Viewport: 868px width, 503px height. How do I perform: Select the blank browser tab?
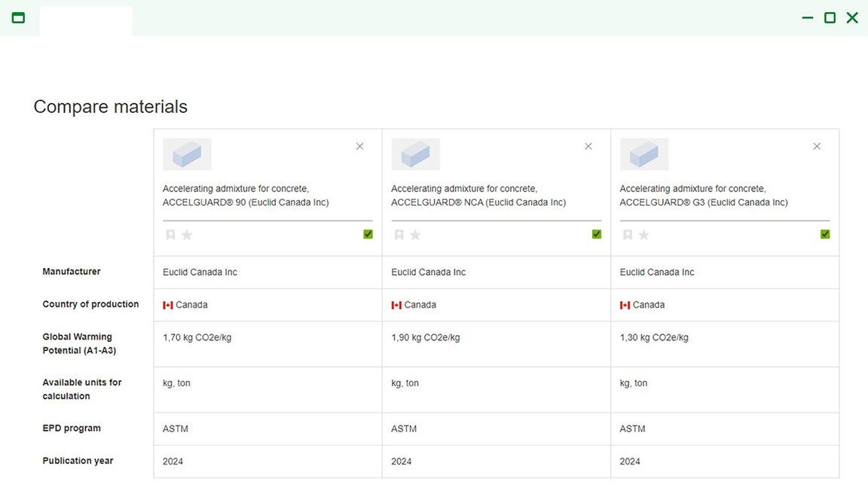(x=87, y=22)
